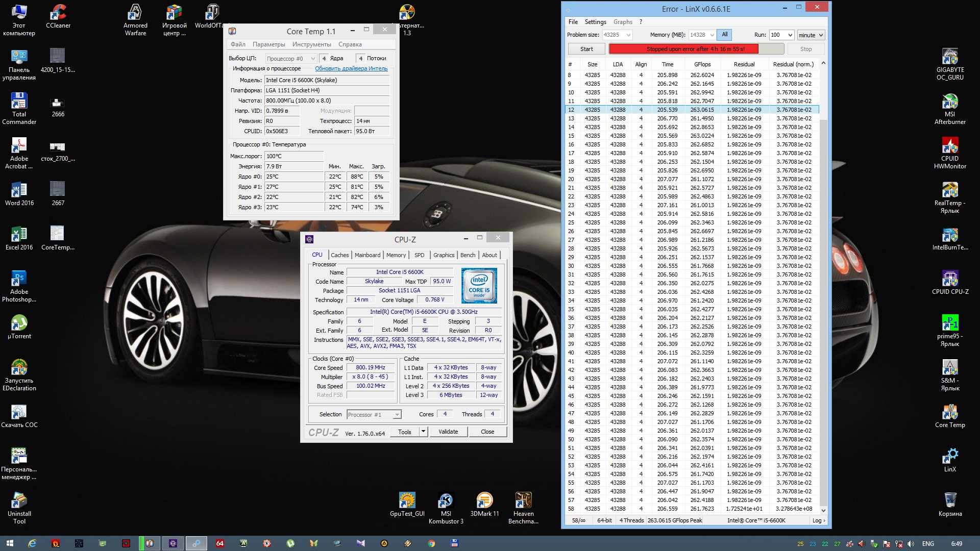
Task: Switch to Mainboard tab in CPU-Z
Action: pos(367,255)
